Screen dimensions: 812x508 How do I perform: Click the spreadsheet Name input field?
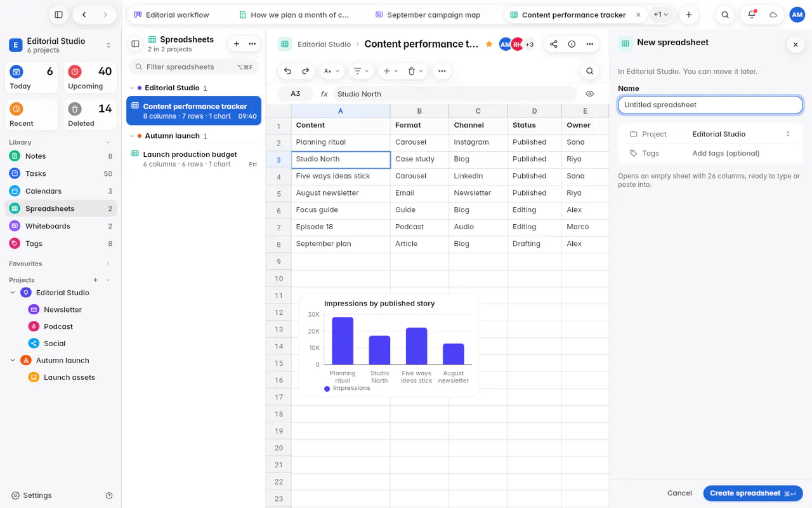click(710, 105)
